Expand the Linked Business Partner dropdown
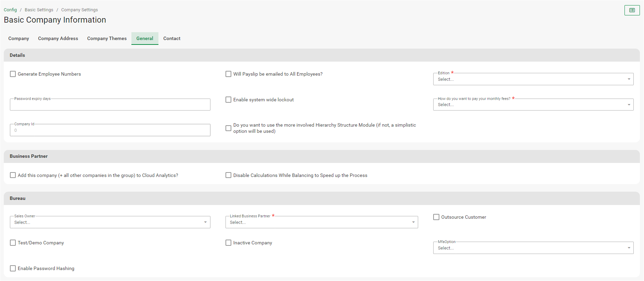The image size is (644, 281). point(321,222)
